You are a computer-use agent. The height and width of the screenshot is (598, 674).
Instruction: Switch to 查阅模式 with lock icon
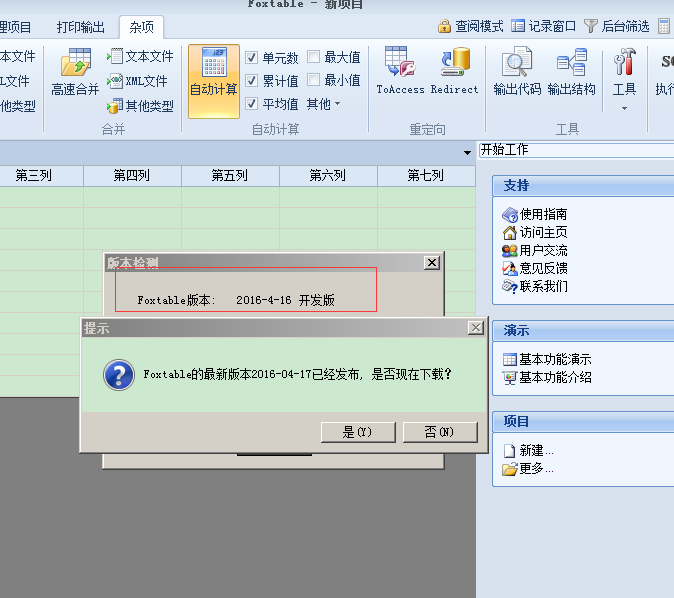coord(470,26)
